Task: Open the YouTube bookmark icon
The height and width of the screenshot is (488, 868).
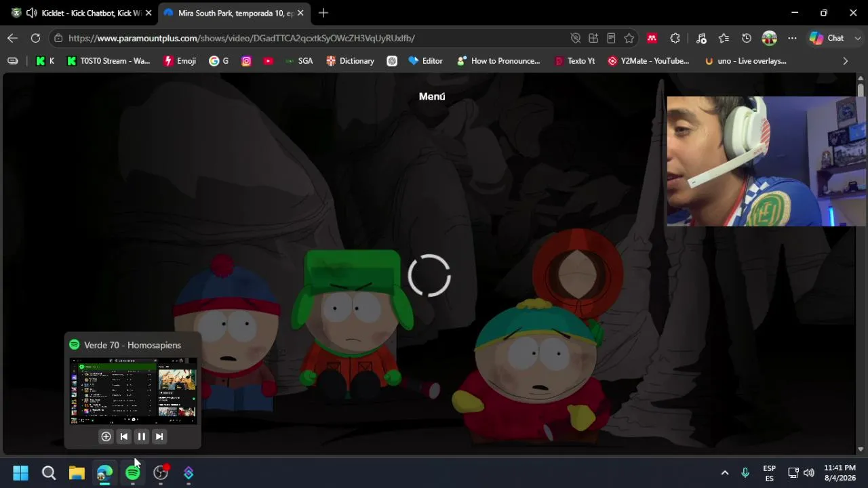Action: (269, 61)
